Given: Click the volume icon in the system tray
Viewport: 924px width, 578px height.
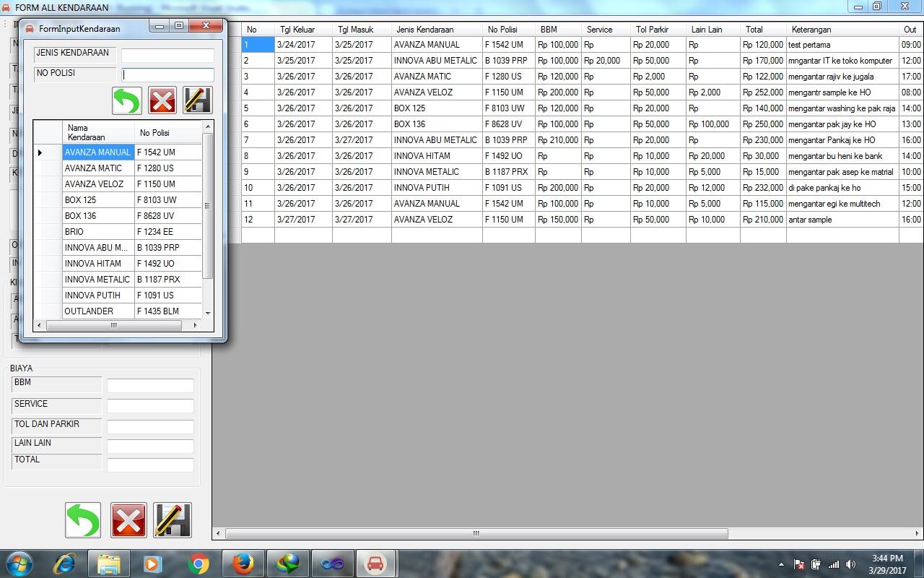Looking at the screenshot, I should click(850, 566).
